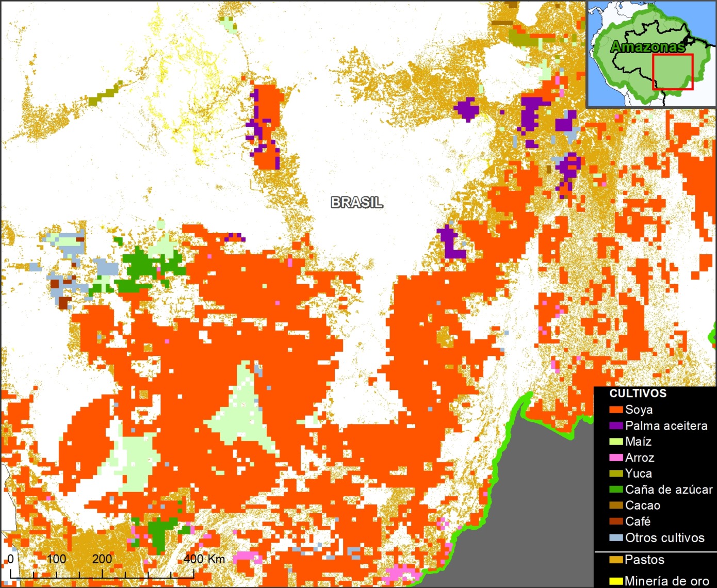Click the 400 Km scale bar label

tap(204, 559)
